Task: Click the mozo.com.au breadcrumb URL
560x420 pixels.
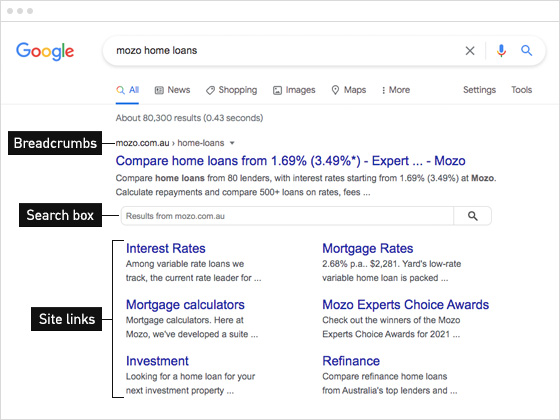Action: 142,143
